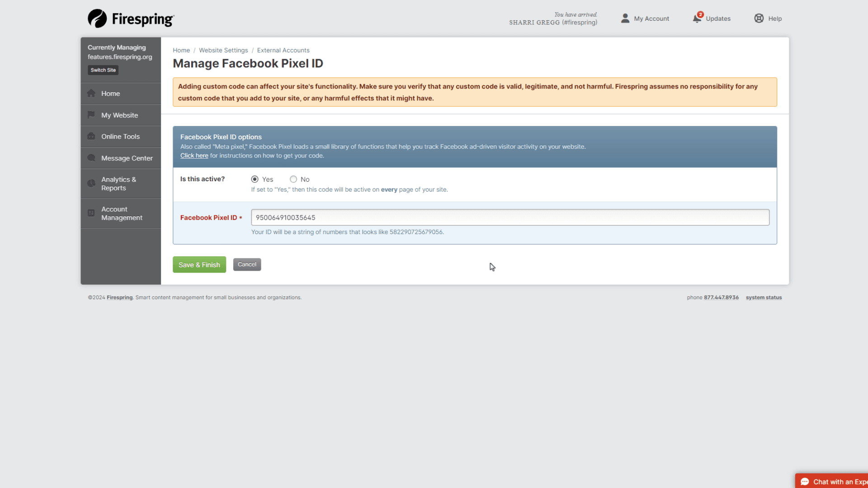This screenshot has height=488, width=868.
Task: Click the Home house icon in sidebar
Action: [x=91, y=93]
